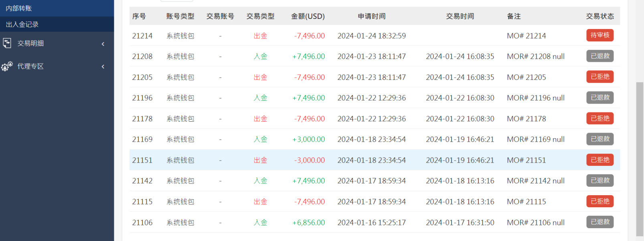Select serial number 21205

[142, 77]
